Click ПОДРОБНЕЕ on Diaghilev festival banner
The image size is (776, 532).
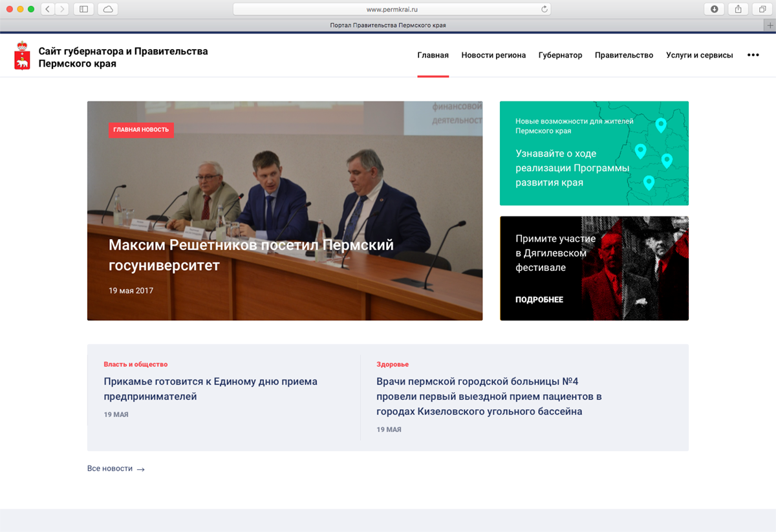tap(539, 300)
